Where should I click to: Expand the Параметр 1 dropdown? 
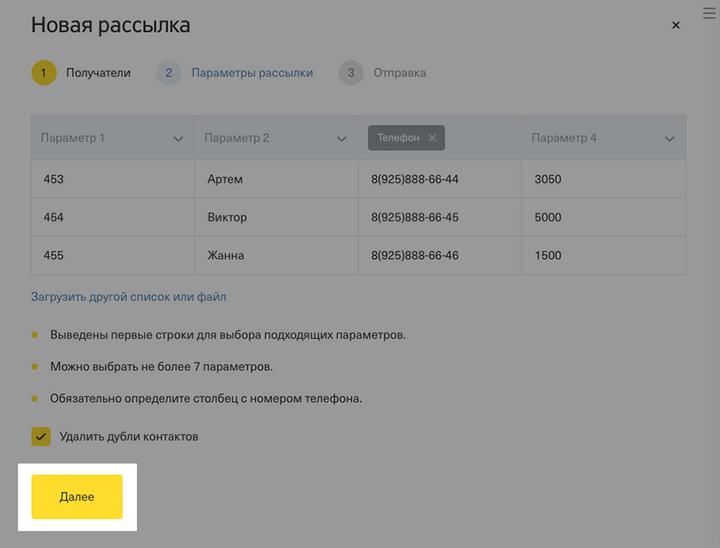coord(178,139)
